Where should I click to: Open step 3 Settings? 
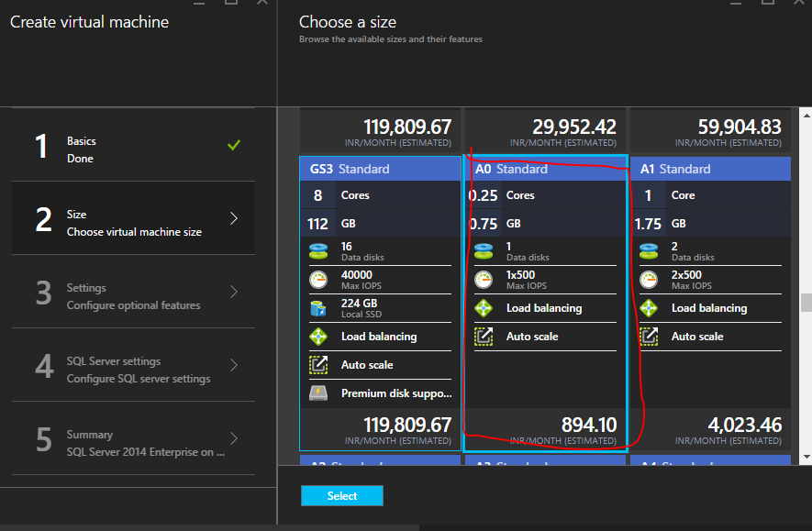[134, 292]
